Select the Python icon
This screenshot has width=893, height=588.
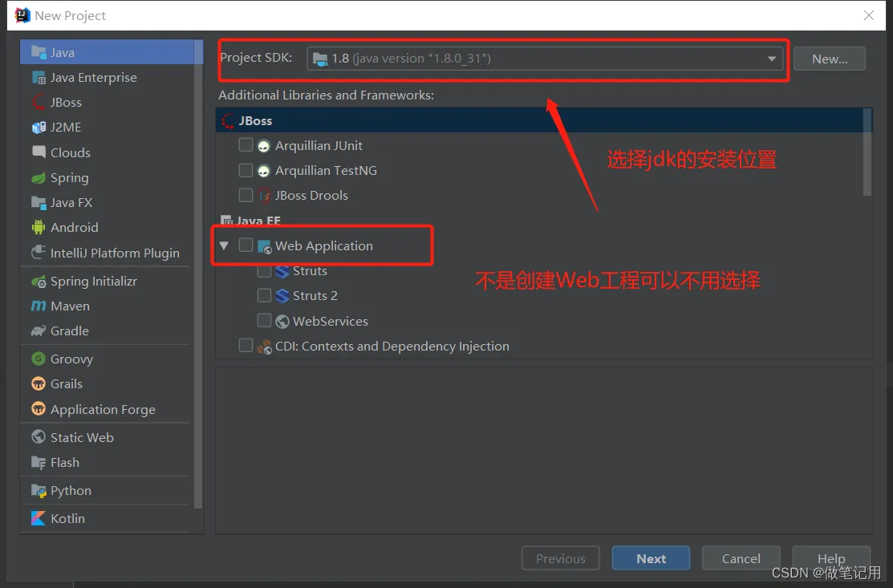39,490
